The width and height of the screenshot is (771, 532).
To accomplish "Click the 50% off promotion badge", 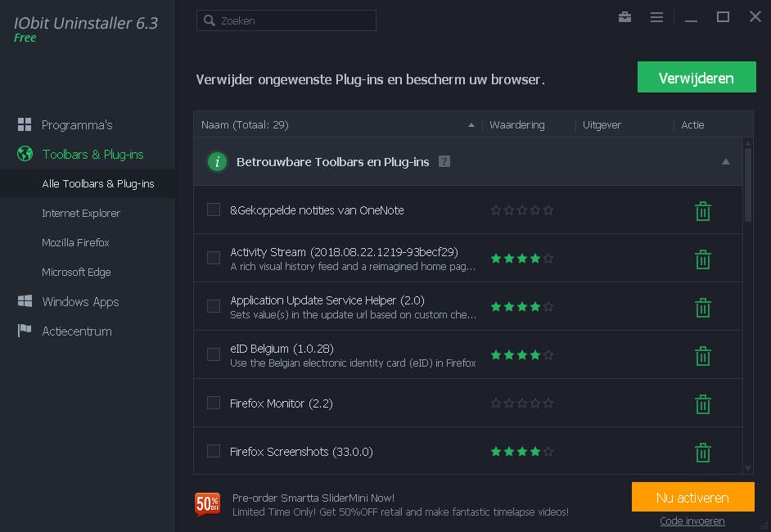I will tap(207, 504).
